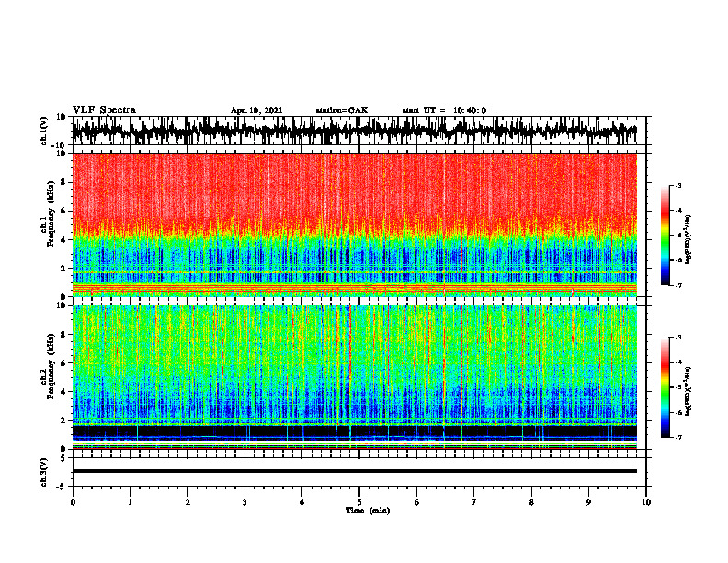Select the date text "Apr. 10, 2021"
This screenshot has width=728, height=563.
(256, 110)
